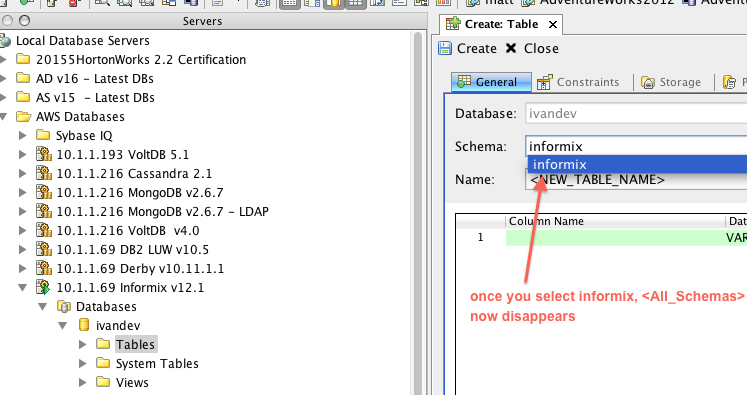The width and height of the screenshot is (747, 395).
Task: Click the Constraints tab icon
Action: tap(545, 82)
